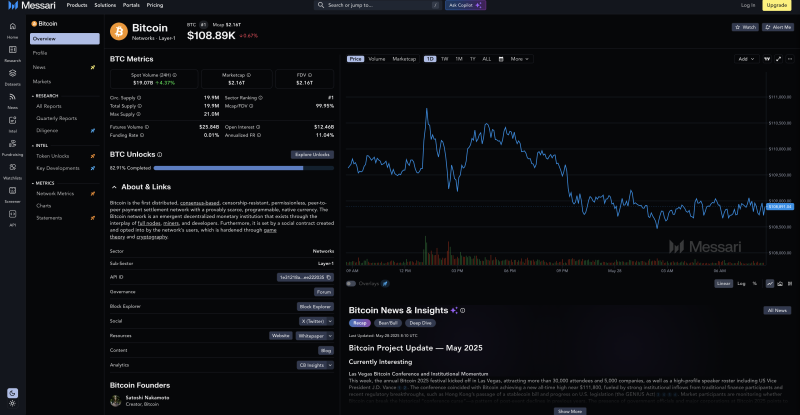Switch chart scale to Log

pyautogui.click(x=741, y=283)
